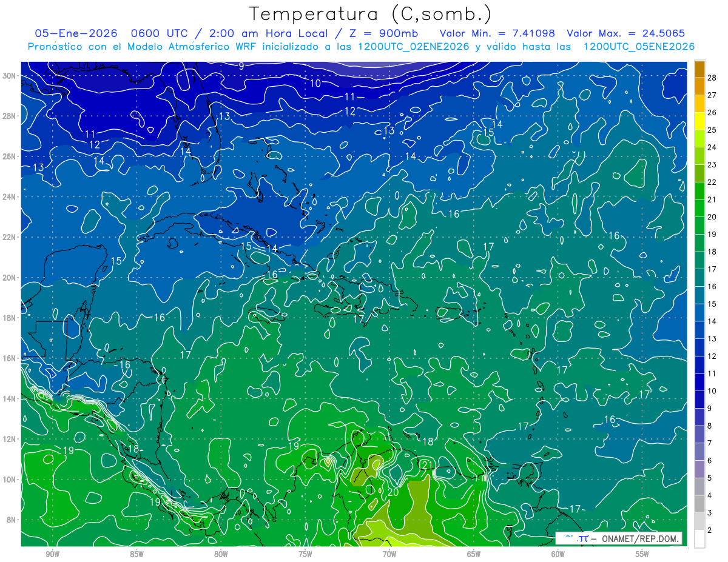Viewport: 728px width, 562px height.
Task: Click the '20' contour label on the map
Action: 393,492
